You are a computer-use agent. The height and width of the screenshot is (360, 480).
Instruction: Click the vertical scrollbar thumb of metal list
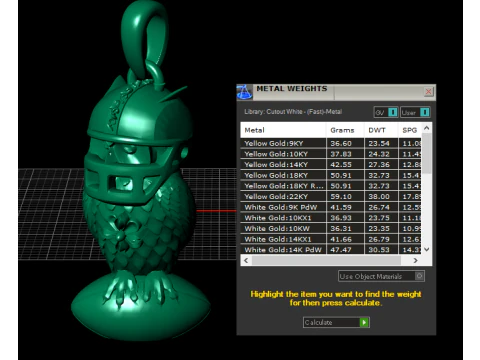point(427,153)
